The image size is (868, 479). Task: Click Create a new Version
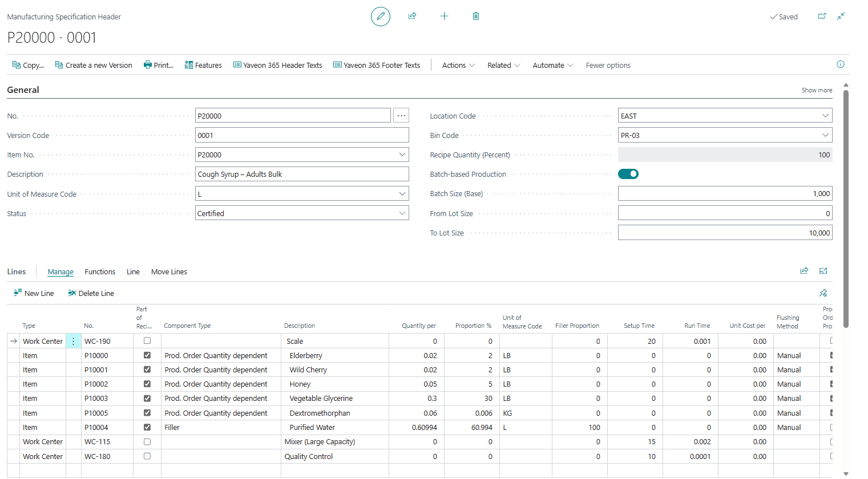(94, 65)
